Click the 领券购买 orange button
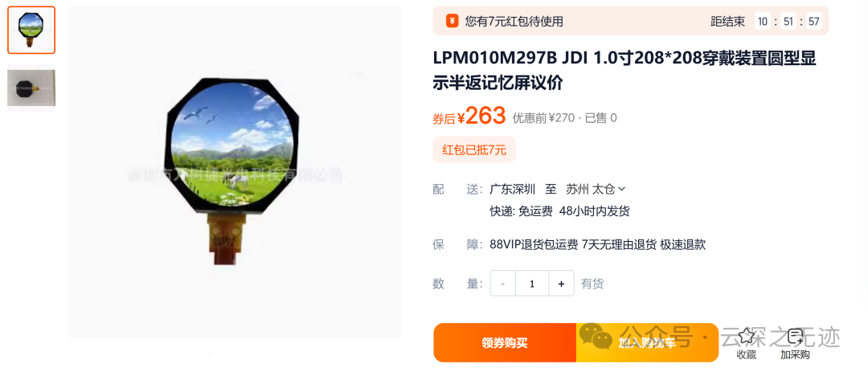Viewport: 868px width, 372px height. 504,342
